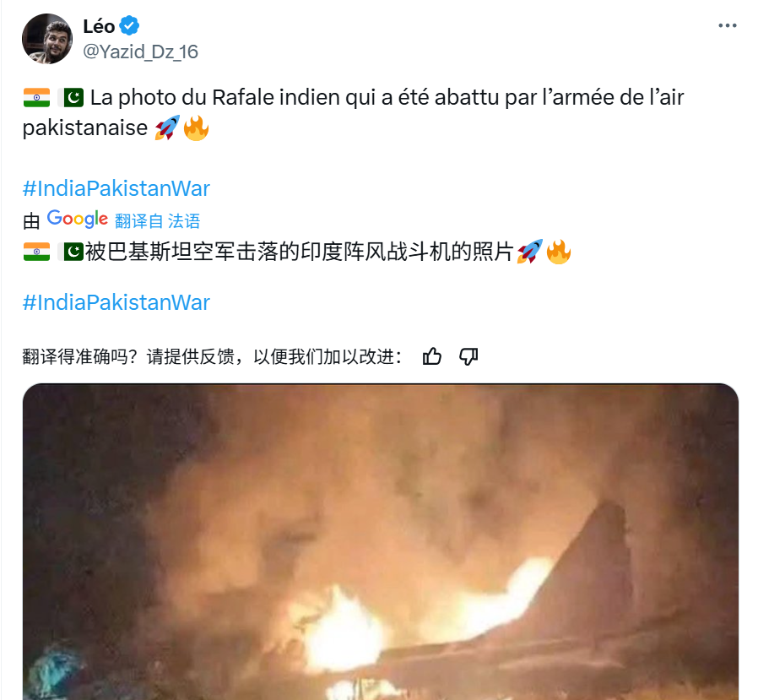Click the rocket emoji in the translated text
758x700 pixels.
(x=529, y=252)
